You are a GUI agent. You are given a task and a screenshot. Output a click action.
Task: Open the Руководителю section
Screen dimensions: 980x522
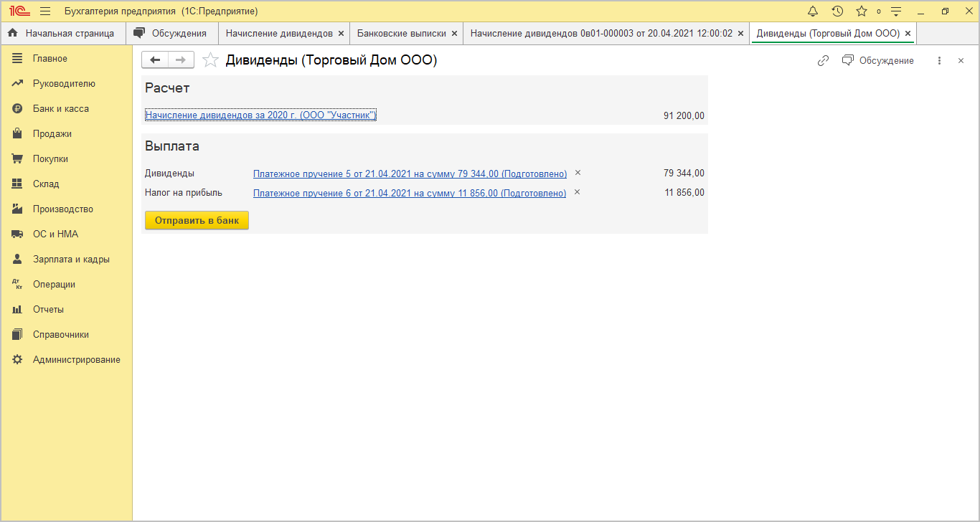point(66,84)
